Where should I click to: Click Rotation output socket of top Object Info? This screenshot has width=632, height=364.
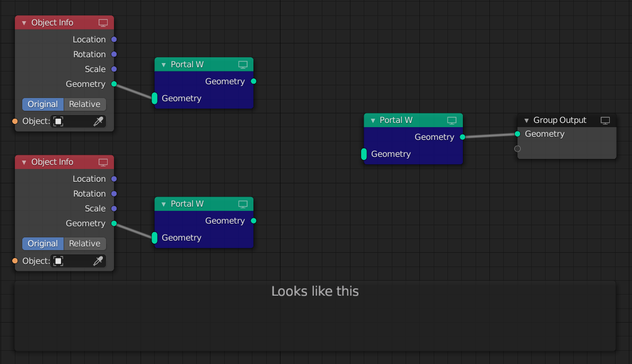click(x=114, y=55)
